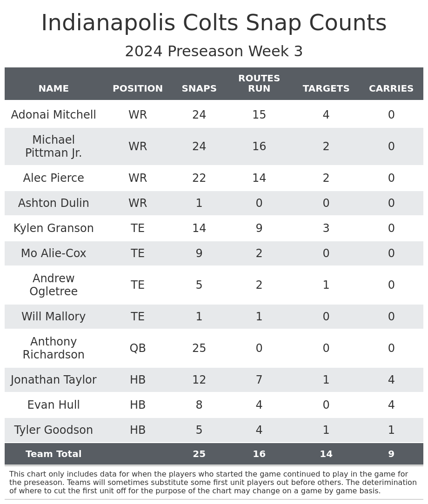Click on Alec Pierce's name
428x504 pixels.
pos(53,178)
